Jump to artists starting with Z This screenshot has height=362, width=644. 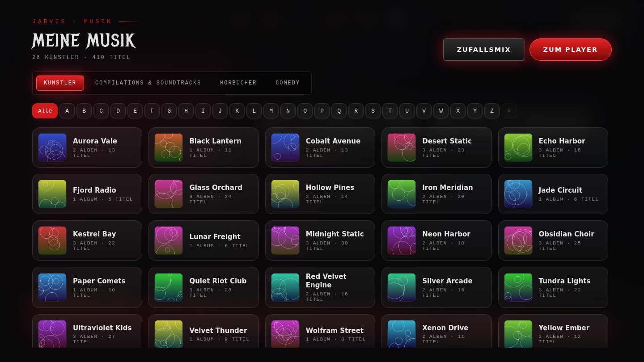492,111
